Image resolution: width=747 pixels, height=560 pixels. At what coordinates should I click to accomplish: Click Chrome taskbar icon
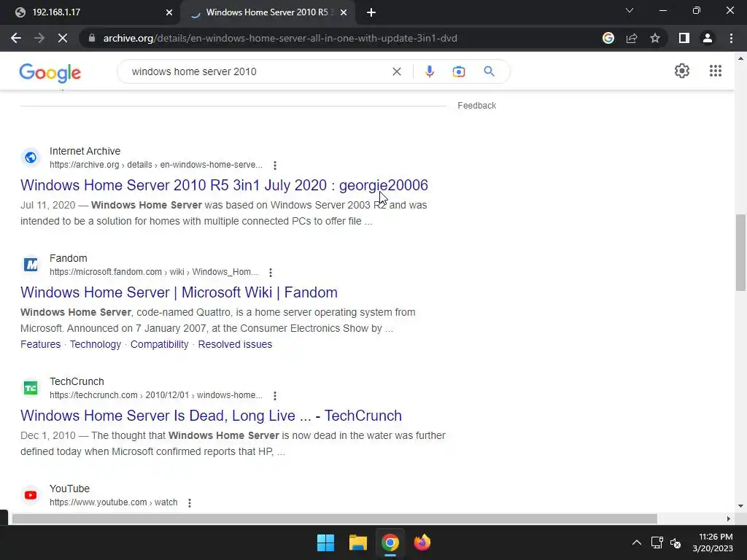(390, 542)
